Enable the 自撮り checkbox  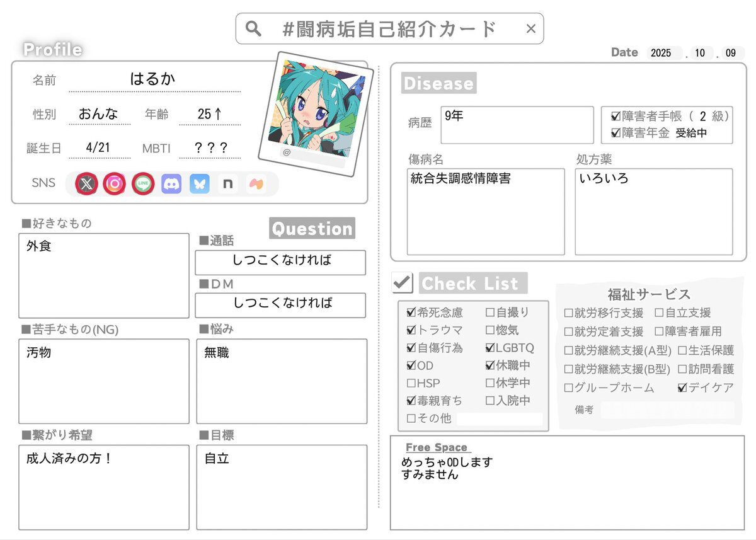(x=490, y=312)
